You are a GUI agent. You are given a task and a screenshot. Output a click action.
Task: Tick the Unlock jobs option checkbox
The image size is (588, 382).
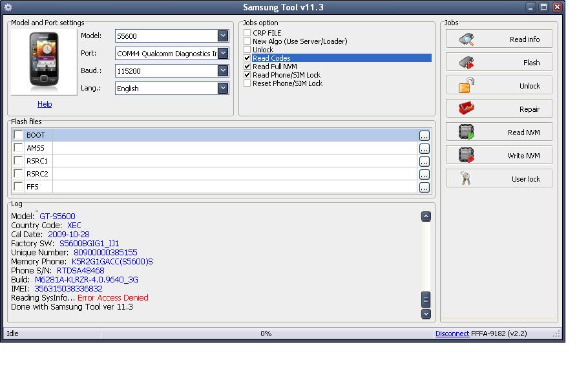tap(247, 49)
